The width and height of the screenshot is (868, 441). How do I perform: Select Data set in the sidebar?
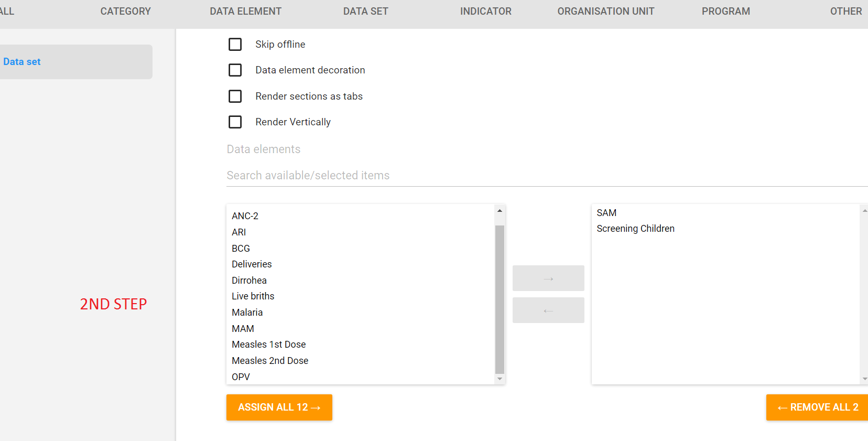click(x=22, y=62)
